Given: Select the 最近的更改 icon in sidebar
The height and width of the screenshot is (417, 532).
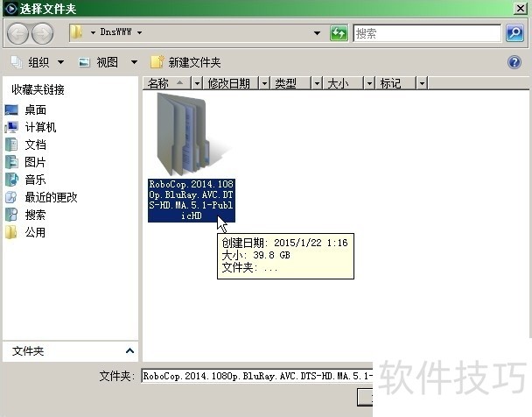Looking at the screenshot, I should (11, 197).
